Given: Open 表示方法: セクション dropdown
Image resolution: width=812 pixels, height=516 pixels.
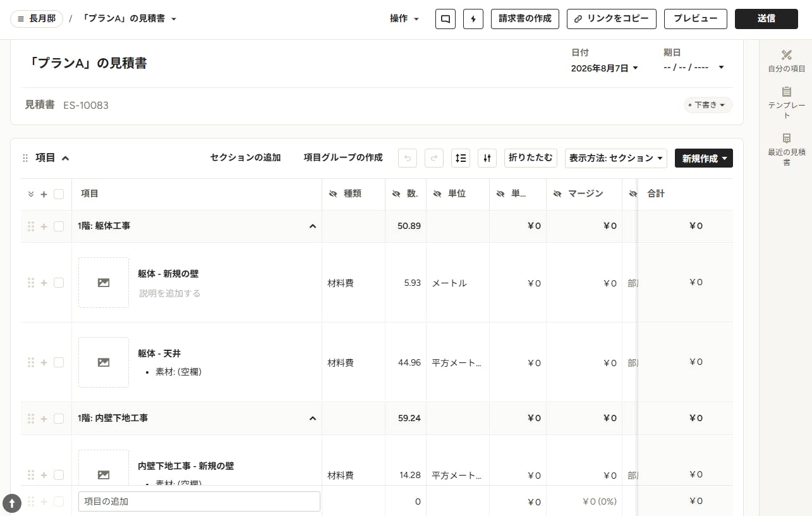Looking at the screenshot, I should tap(616, 158).
